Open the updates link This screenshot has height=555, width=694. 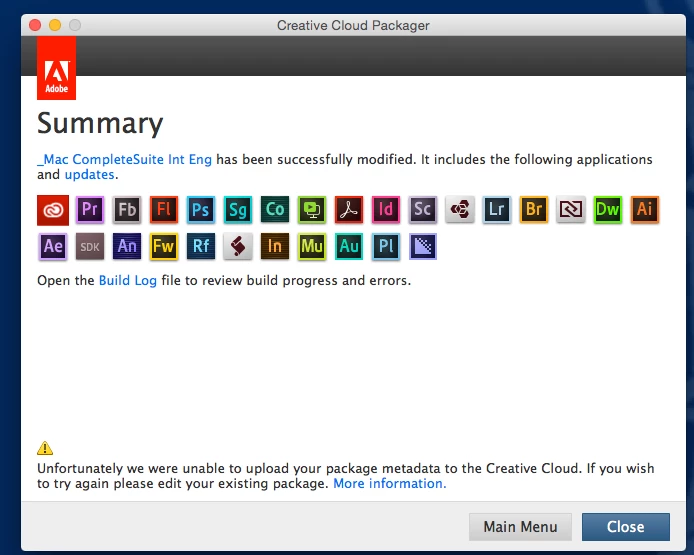[x=89, y=174]
